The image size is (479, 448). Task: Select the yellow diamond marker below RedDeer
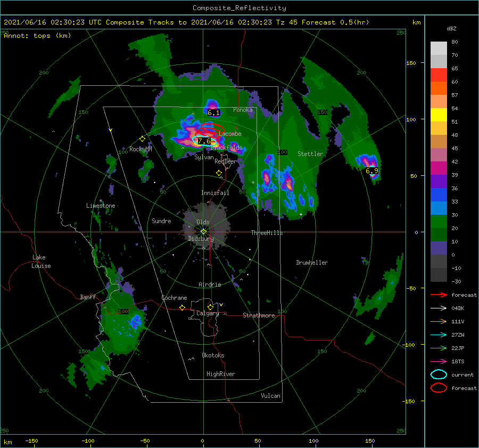click(219, 173)
